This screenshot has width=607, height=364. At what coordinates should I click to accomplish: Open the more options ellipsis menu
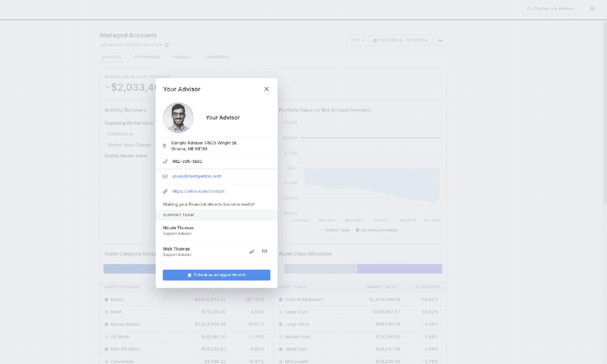[x=440, y=40]
